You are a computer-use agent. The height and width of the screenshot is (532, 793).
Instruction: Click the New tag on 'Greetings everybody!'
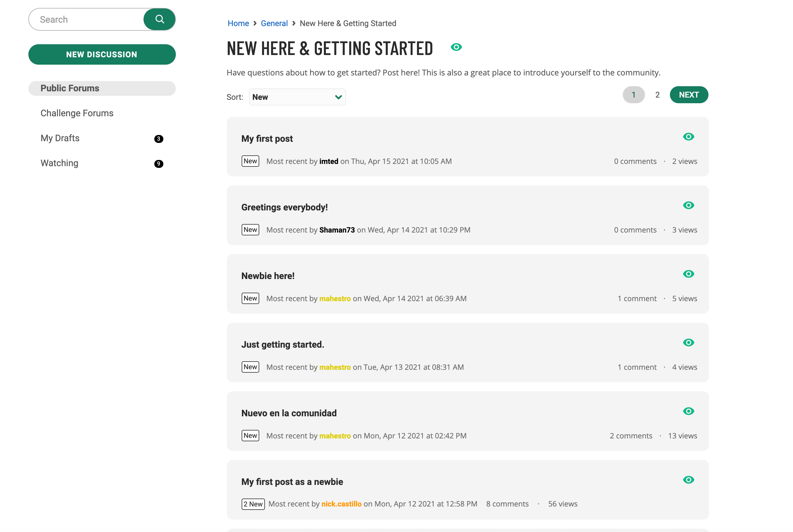point(250,230)
